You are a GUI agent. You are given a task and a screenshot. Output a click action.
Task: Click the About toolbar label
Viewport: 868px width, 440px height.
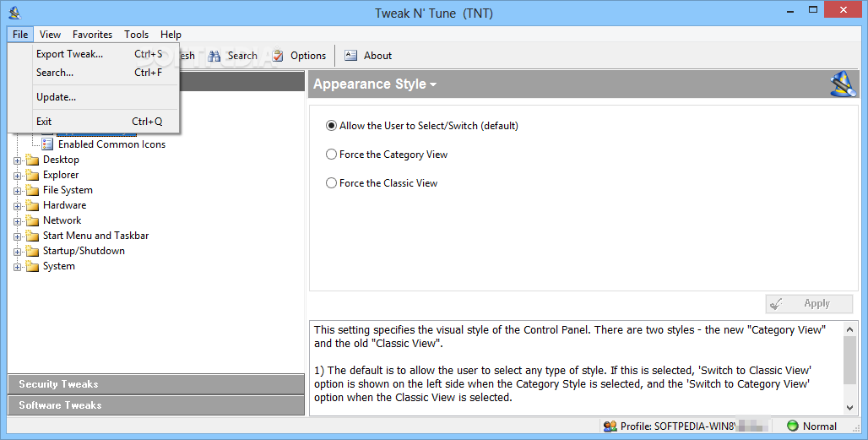[377, 56]
